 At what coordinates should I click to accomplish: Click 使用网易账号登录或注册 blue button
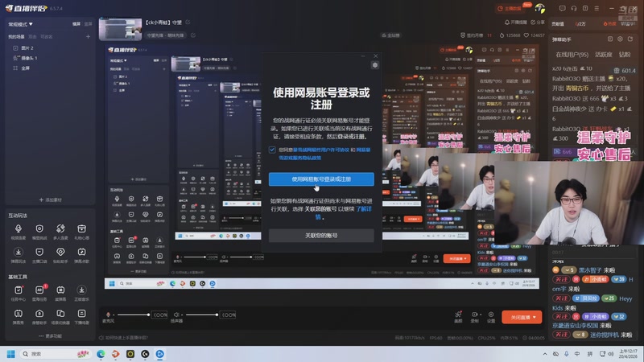pos(321,179)
